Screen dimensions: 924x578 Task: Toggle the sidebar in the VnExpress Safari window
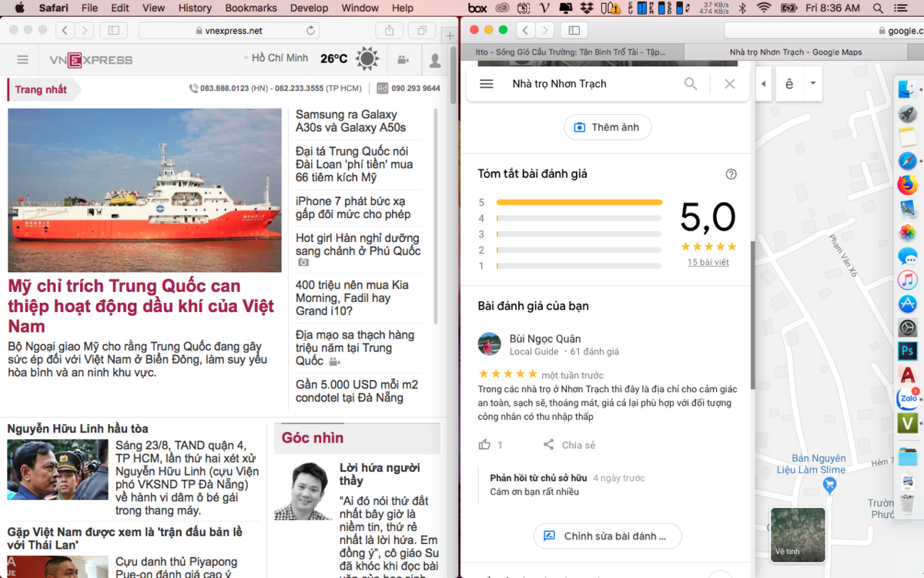(x=113, y=30)
